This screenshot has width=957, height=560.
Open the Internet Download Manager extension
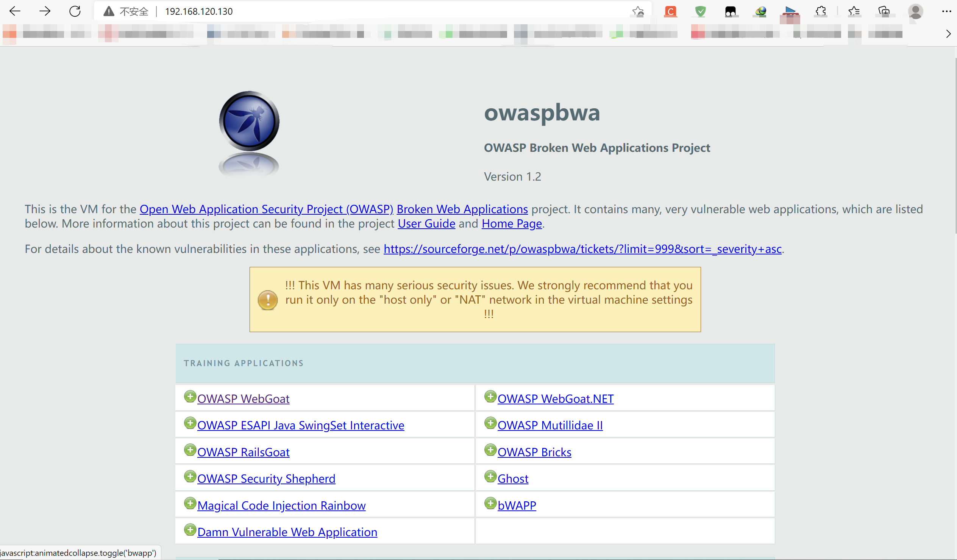760,11
